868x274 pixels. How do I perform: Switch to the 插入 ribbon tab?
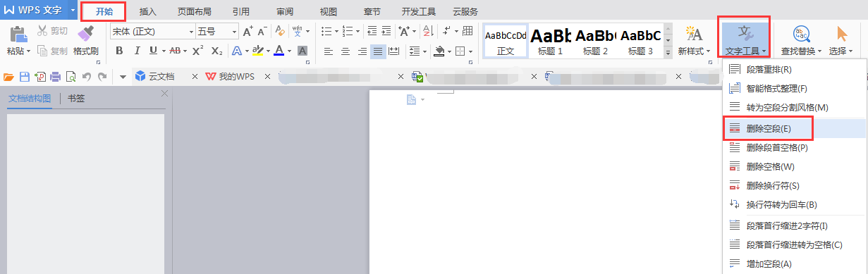148,11
